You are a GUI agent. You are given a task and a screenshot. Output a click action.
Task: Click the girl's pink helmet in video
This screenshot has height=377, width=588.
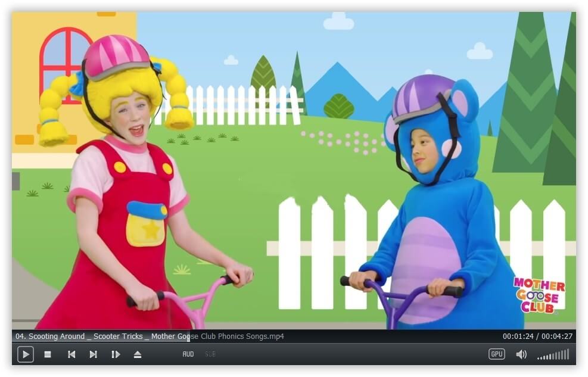coord(116,55)
